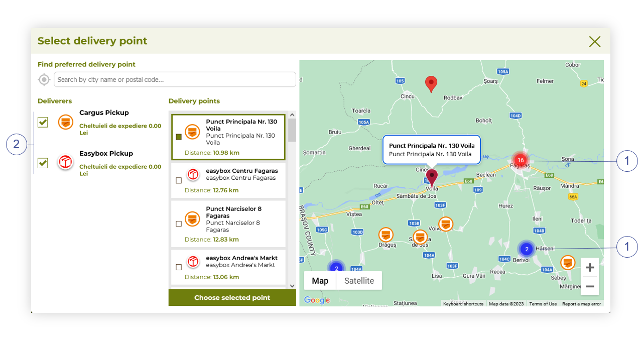
Task: Click the delivery points scrollbar thumb
Action: (292, 130)
